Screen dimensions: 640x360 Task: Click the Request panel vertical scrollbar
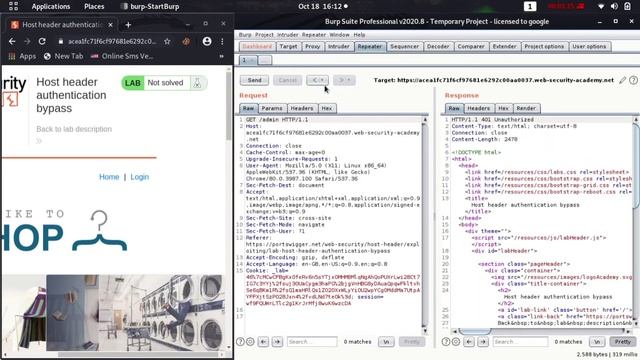425,224
